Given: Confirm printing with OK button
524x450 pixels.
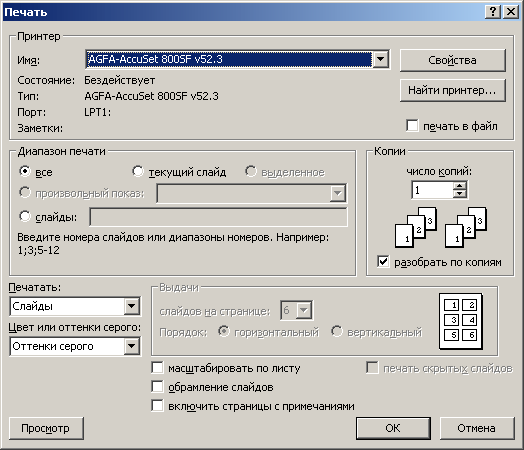Looking at the screenshot, I should [393, 428].
